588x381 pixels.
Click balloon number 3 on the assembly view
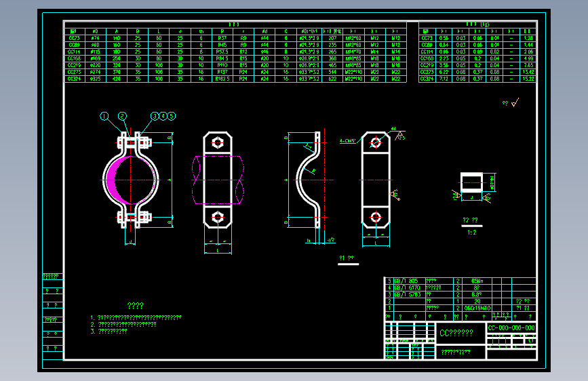(155, 116)
